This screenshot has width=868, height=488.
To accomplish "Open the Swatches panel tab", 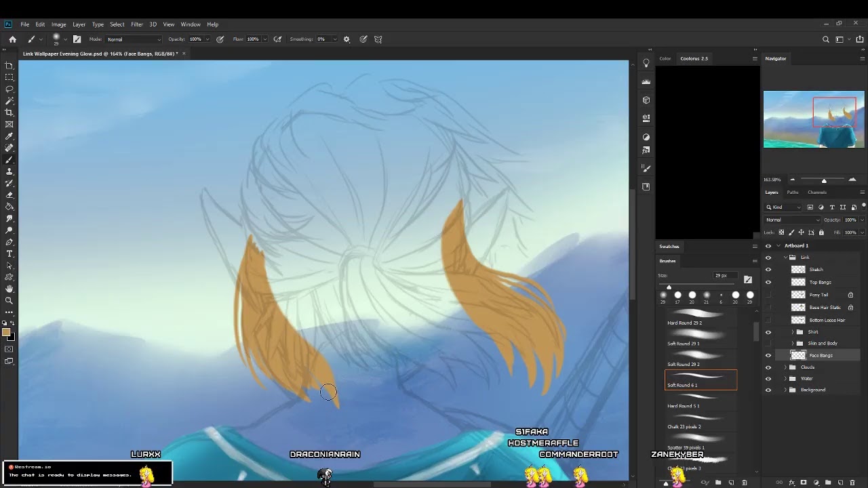I will (669, 247).
